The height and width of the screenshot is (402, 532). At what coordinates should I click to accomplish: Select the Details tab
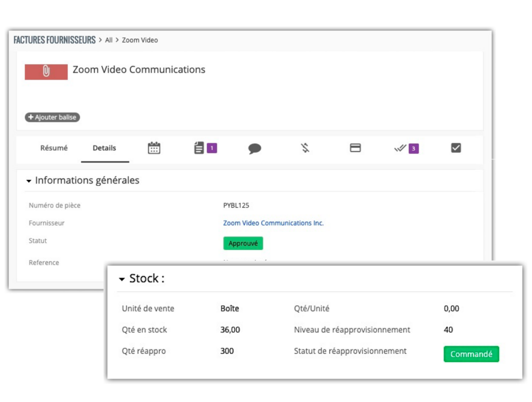pyautogui.click(x=104, y=148)
